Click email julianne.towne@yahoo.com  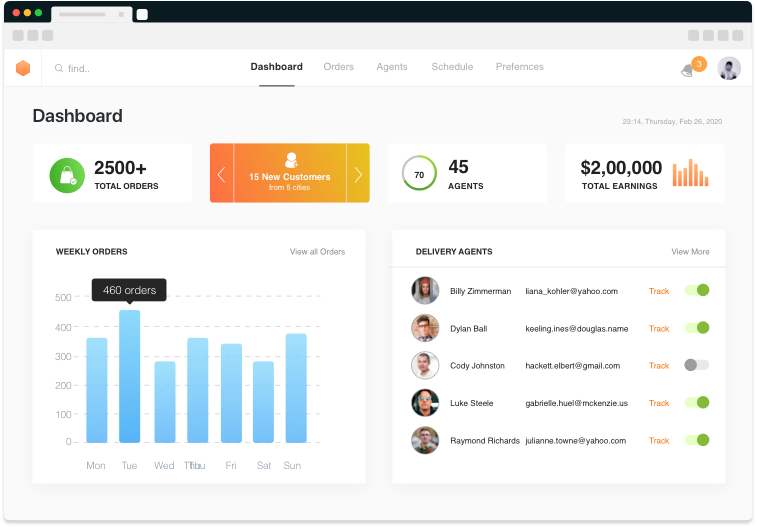(575, 441)
